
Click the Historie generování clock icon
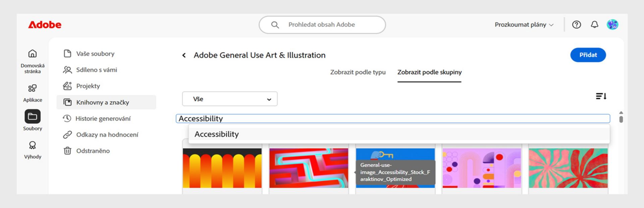[67, 118]
